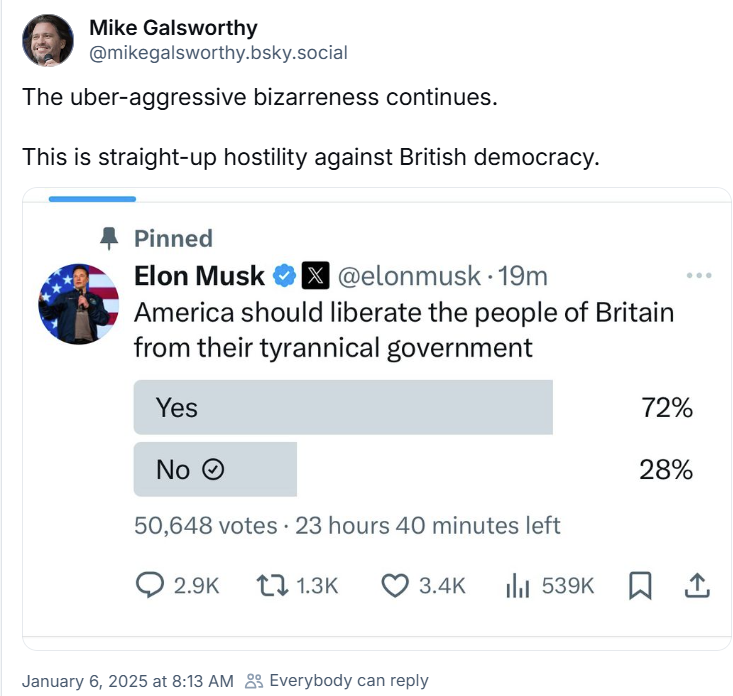The image size is (733, 696).
Task: Click the Everybody can reply setting
Action: (337, 681)
